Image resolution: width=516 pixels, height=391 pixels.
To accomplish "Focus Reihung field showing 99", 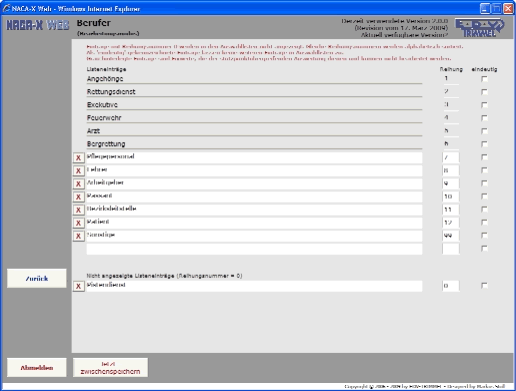I will coord(451,236).
